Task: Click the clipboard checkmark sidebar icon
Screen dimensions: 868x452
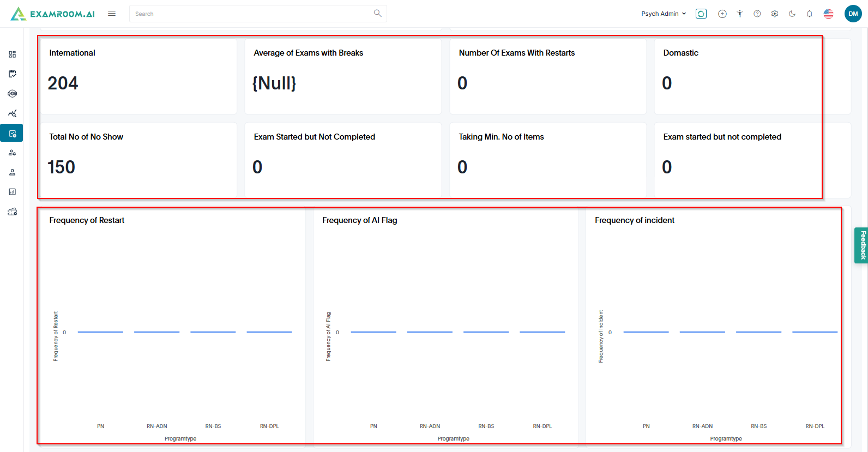Action: [x=12, y=74]
